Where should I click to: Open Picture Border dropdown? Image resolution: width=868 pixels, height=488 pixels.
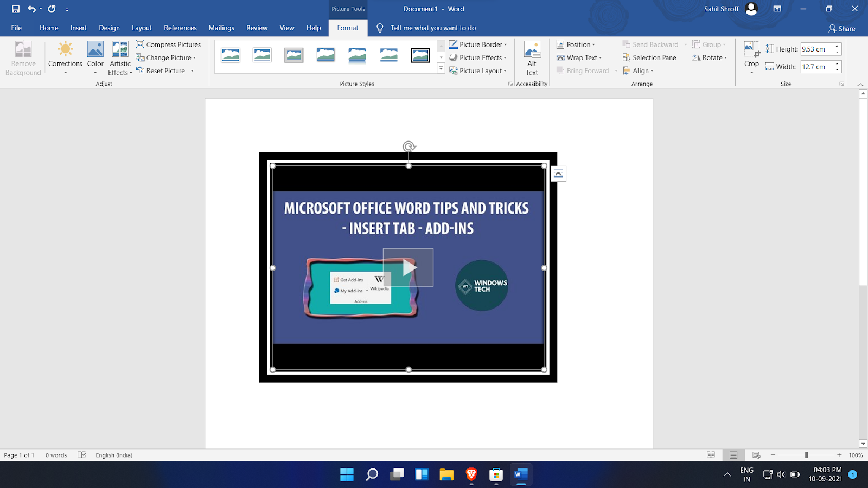(478, 44)
